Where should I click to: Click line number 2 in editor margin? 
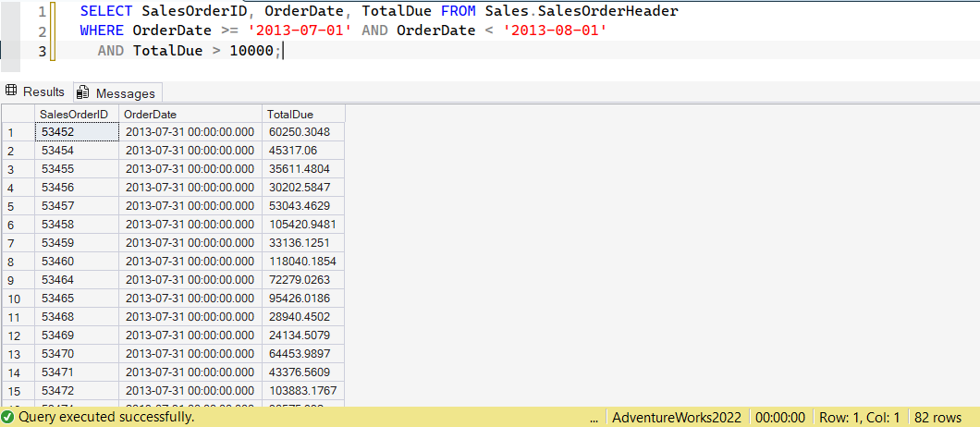coord(42,31)
